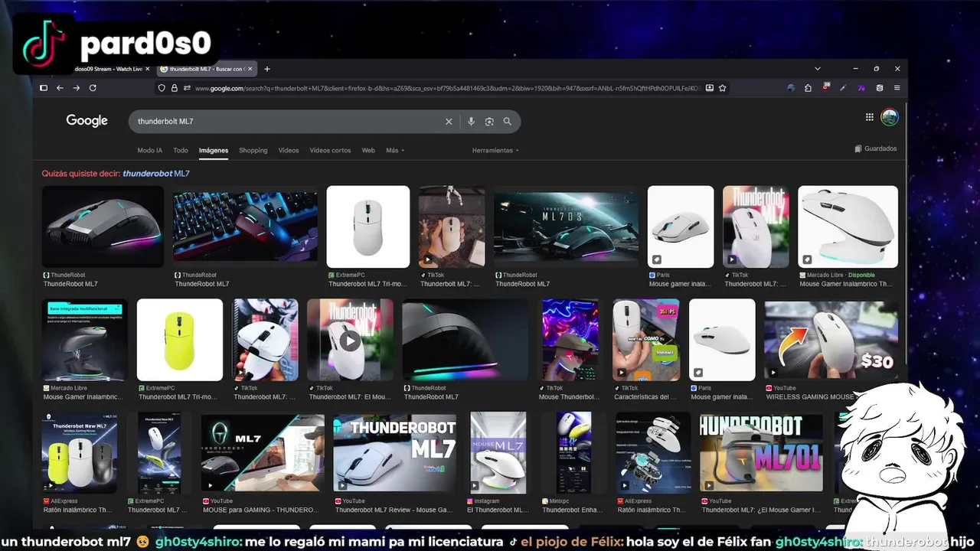Screen dimensions: 980x551
Task: Go to the Google logo homepage
Action: (x=87, y=121)
